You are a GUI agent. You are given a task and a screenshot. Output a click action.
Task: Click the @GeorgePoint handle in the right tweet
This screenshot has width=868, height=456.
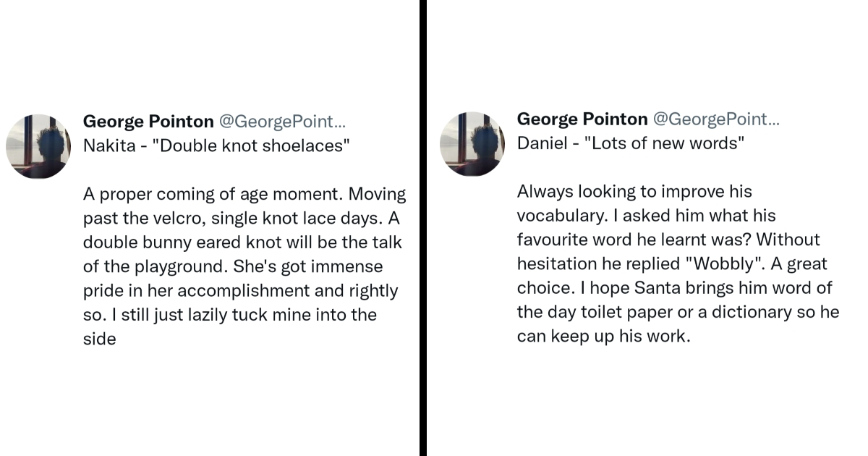(x=717, y=119)
